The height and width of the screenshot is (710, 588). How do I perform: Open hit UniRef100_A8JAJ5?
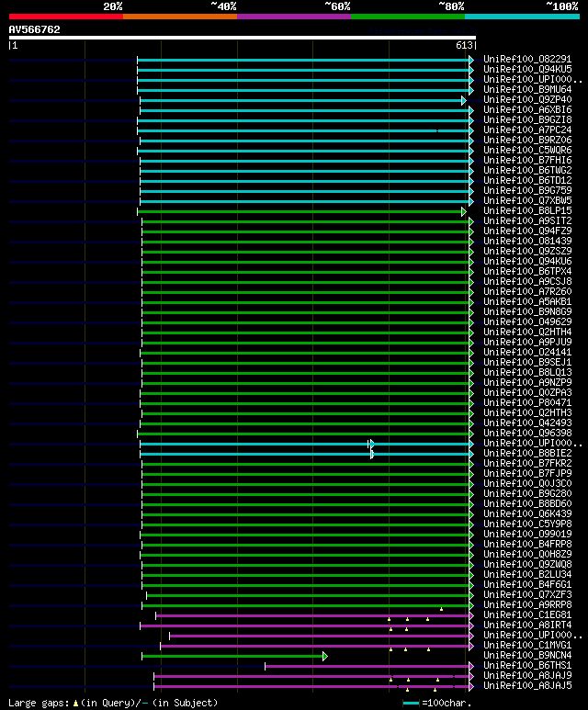(527, 685)
